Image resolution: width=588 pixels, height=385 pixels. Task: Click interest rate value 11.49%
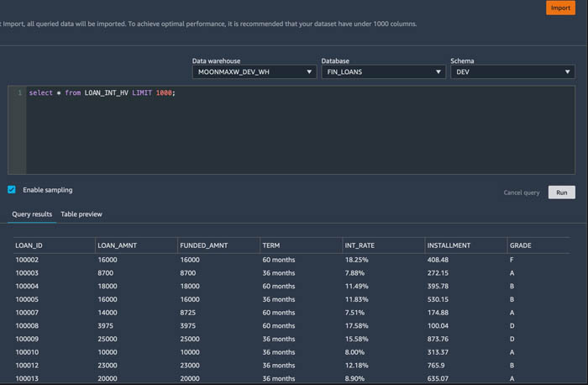click(356, 286)
